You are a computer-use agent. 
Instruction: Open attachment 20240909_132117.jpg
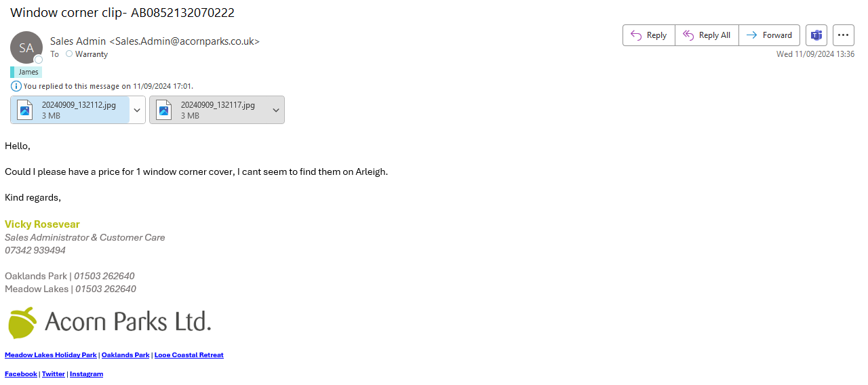pos(209,110)
